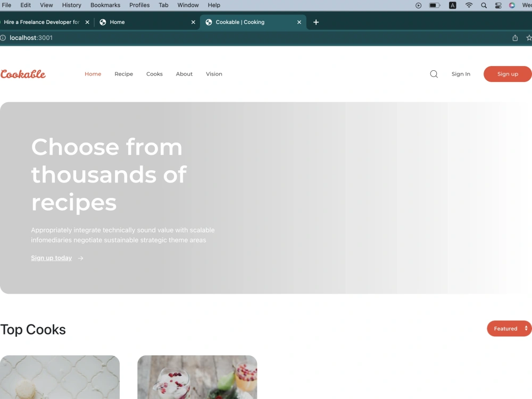The image size is (532, 399).
Task: Open the Vision nav link
Action: (214, 74)
